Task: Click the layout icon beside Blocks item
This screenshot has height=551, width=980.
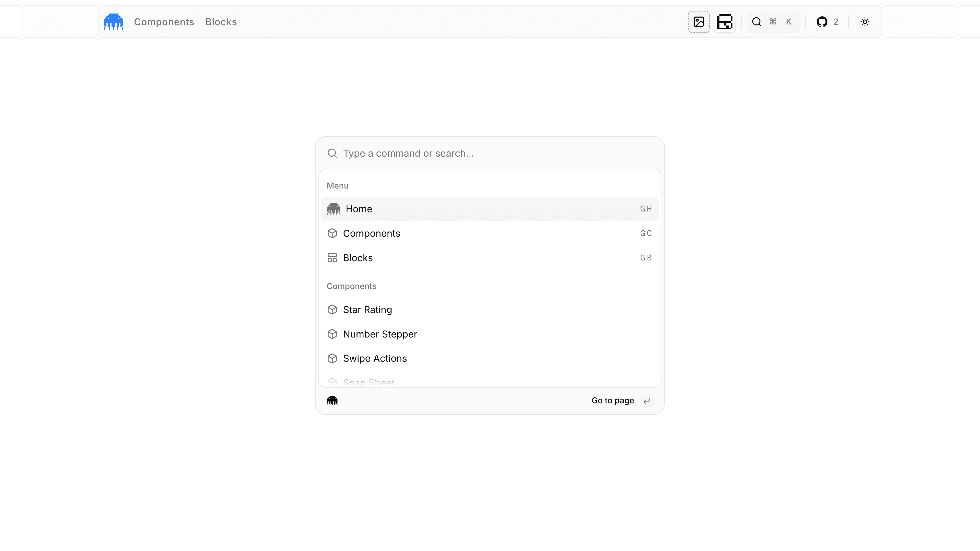Action: tap(332, 258)
